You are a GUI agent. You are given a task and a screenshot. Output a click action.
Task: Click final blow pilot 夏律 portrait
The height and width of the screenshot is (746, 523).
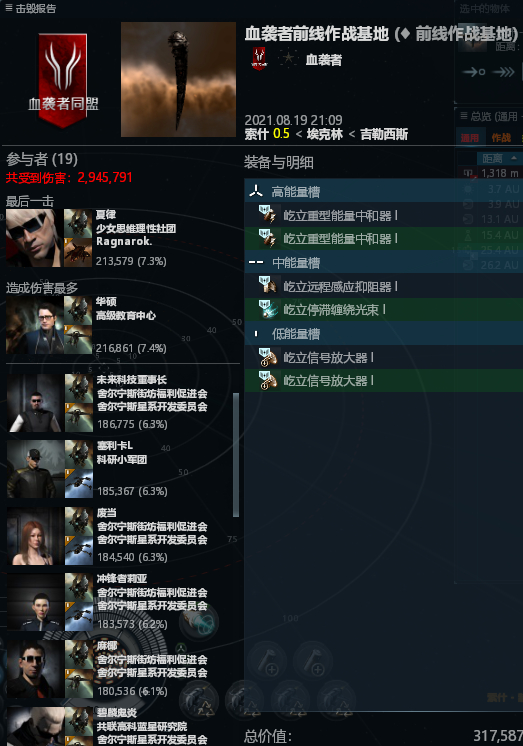[x=34, y=238]
